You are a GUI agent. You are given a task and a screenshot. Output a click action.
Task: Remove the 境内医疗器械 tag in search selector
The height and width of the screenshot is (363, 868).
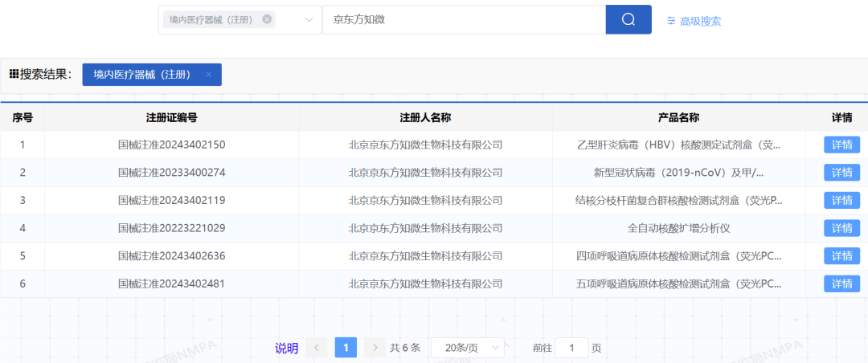click(x=267, y=19)
